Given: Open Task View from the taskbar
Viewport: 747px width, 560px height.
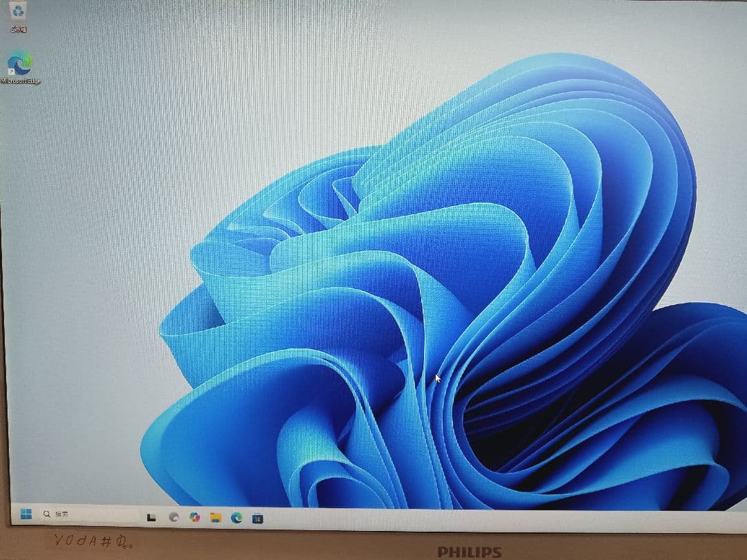Looking at the screenshot, I should 151,517.
